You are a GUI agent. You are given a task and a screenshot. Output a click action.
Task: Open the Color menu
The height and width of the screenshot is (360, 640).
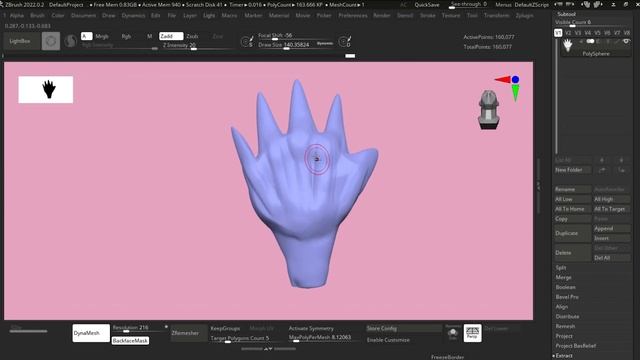pyautogui.click(x=58, y=16)
